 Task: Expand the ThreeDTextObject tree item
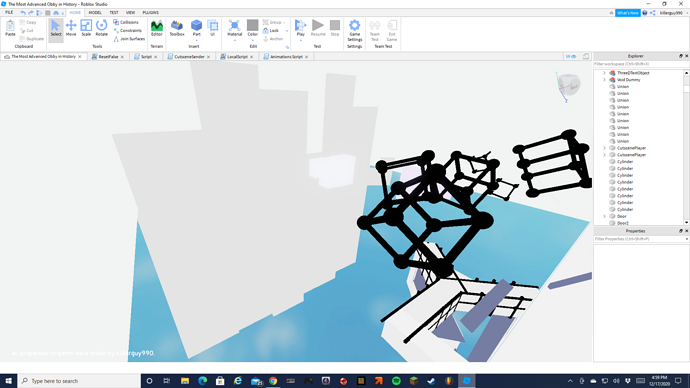605,73
